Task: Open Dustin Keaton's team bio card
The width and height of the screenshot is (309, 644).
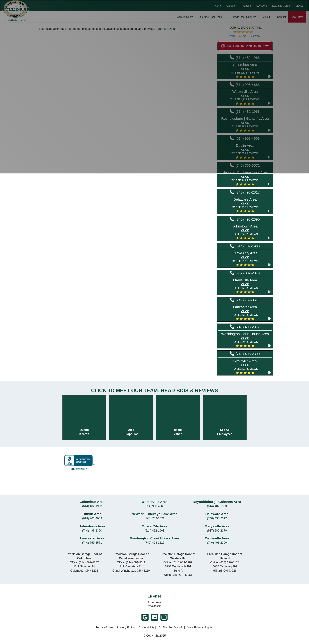Action: 84,417
